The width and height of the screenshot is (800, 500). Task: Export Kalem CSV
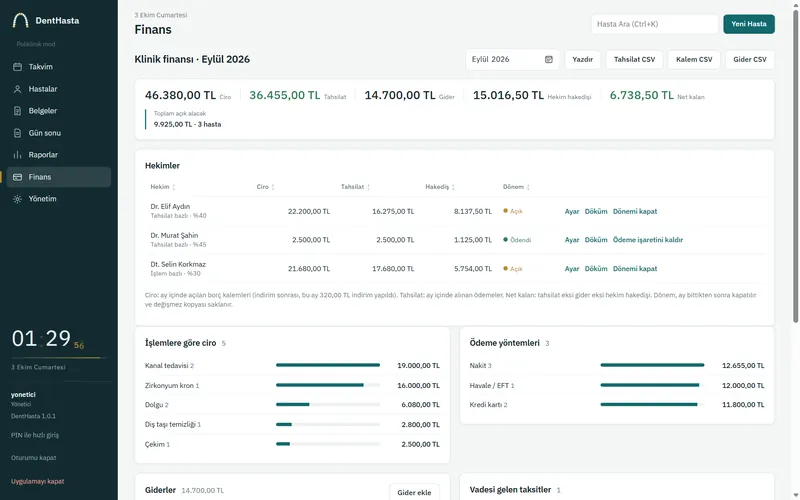pyautogui.click(x=694, y=60)
